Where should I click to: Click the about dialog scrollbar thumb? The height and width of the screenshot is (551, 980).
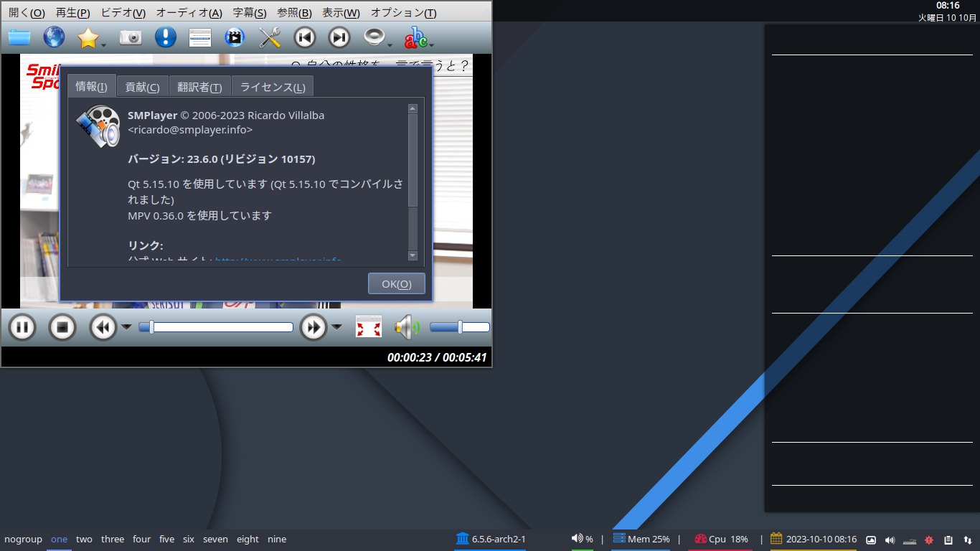[x=413, y=160]
